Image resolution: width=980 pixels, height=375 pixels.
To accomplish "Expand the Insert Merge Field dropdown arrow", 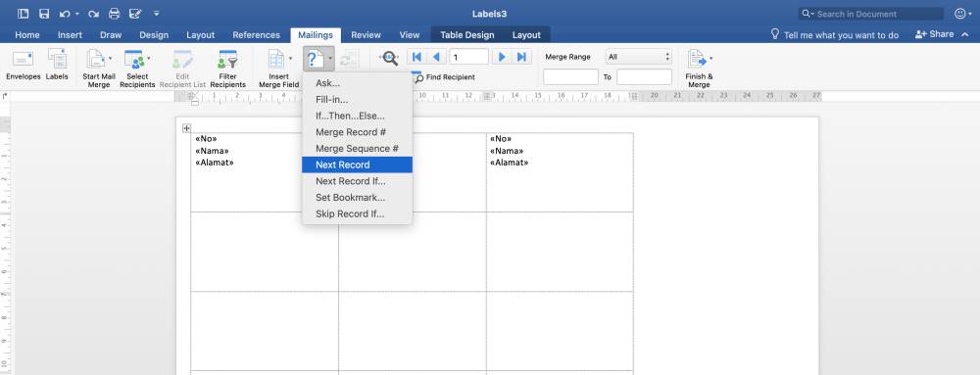I will [x=291, y=58].
